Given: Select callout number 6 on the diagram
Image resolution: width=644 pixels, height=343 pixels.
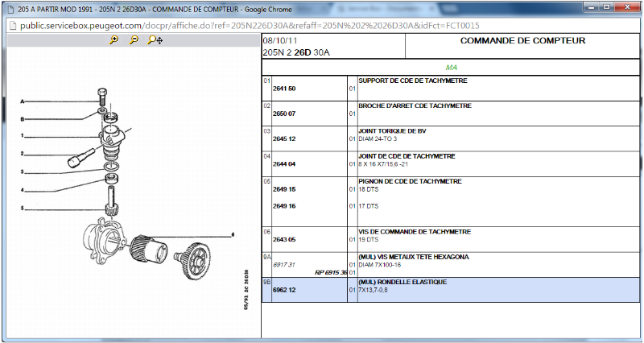Looking at the screenshot, I should tap(233, 235).
